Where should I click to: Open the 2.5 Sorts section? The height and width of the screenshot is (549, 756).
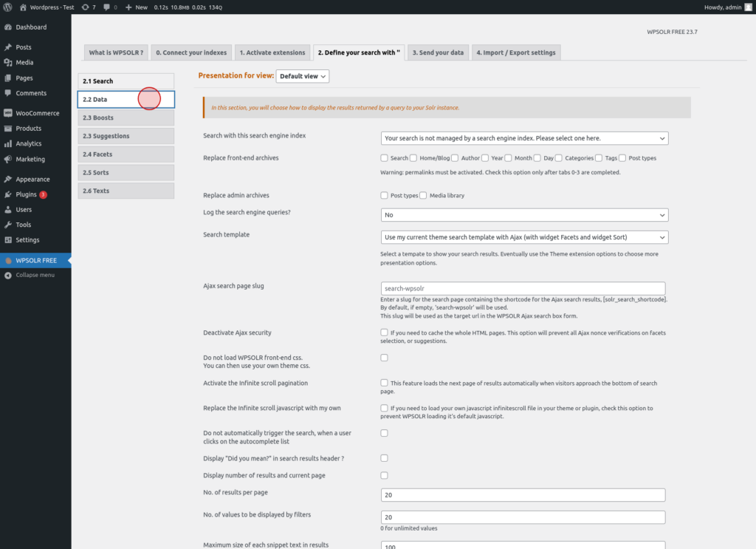(126, 173)
